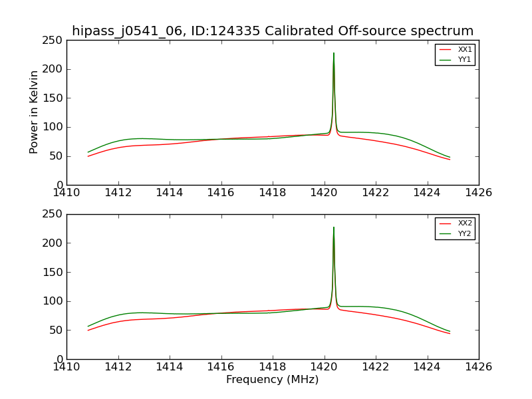The width and height of the screenshot is (532, 399).
Task: Click the 100 tick label of the XX2/YY2 plot
Action: [53, 301]
